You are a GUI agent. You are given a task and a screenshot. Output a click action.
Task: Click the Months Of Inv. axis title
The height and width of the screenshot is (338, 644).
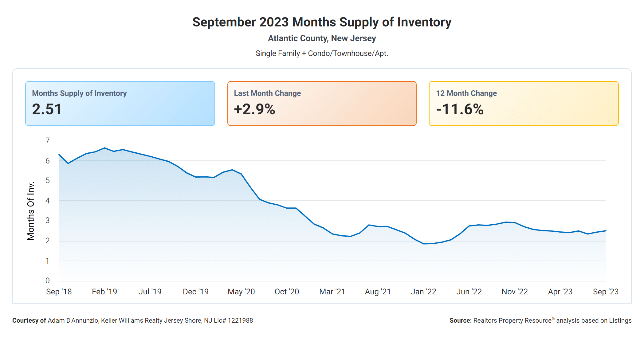[31, 211]
